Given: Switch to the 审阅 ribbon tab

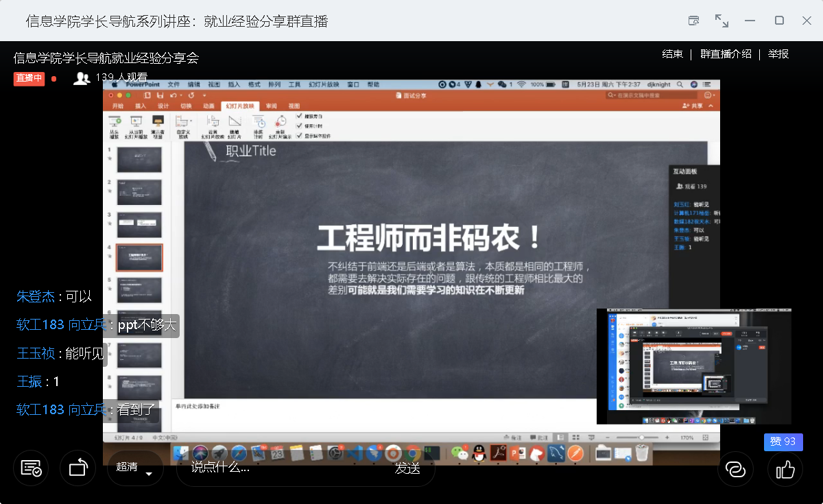Looking at the screenshot, I should (272, 106).
